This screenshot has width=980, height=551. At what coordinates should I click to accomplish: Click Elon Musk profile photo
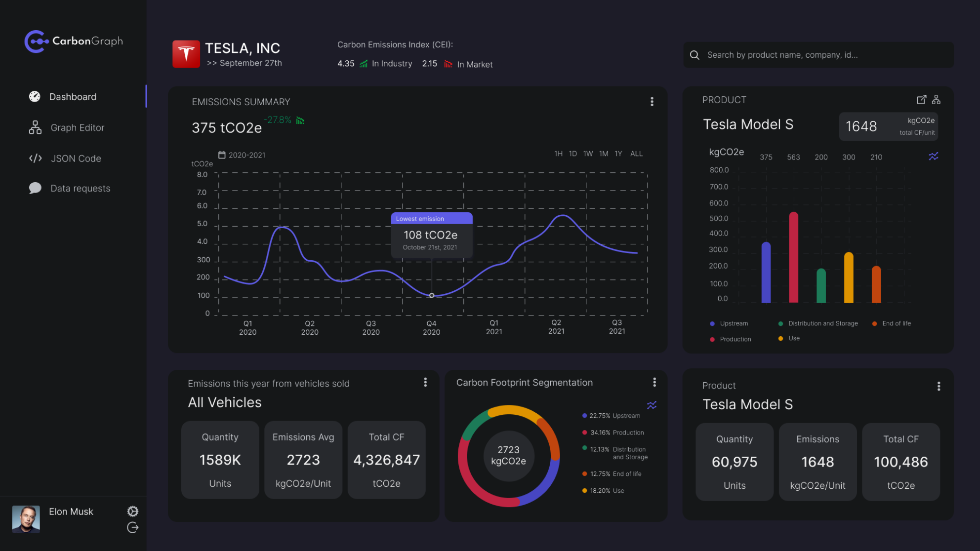point(26,519)
